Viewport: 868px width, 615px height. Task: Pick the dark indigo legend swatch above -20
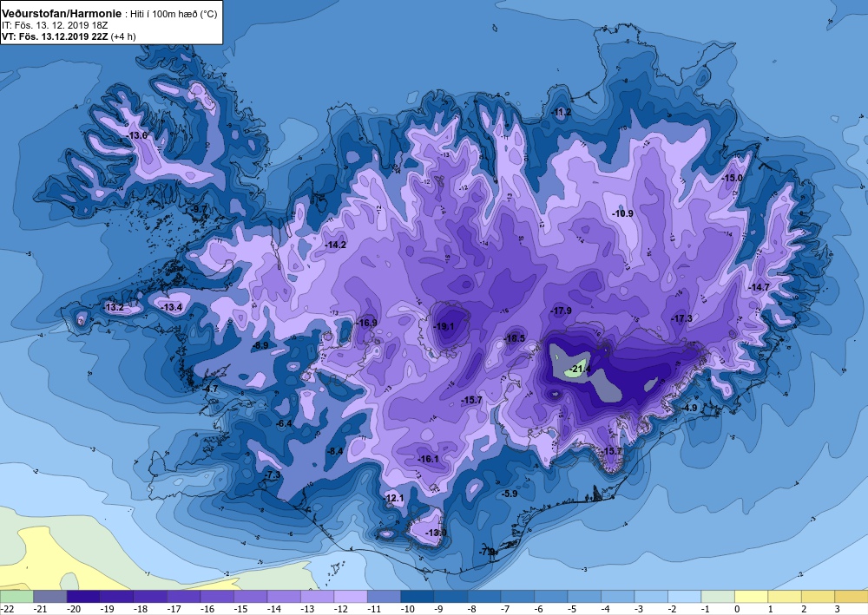[x=83, y=597]
